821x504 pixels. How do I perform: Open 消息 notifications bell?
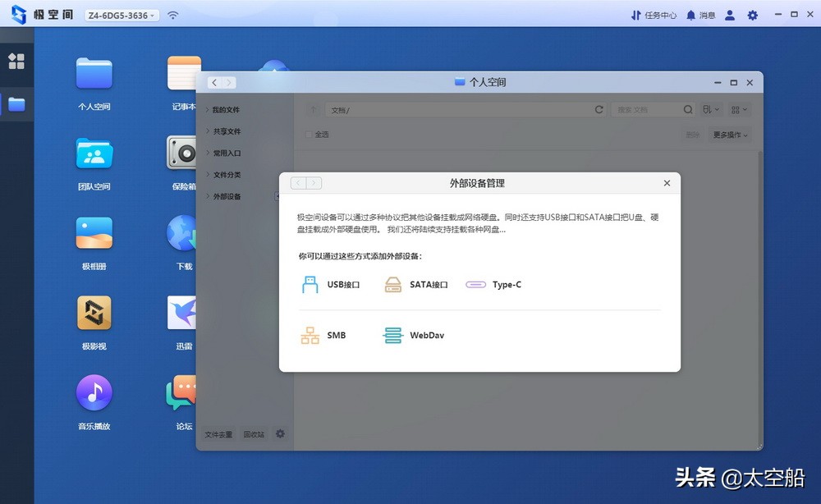[700, 15]
